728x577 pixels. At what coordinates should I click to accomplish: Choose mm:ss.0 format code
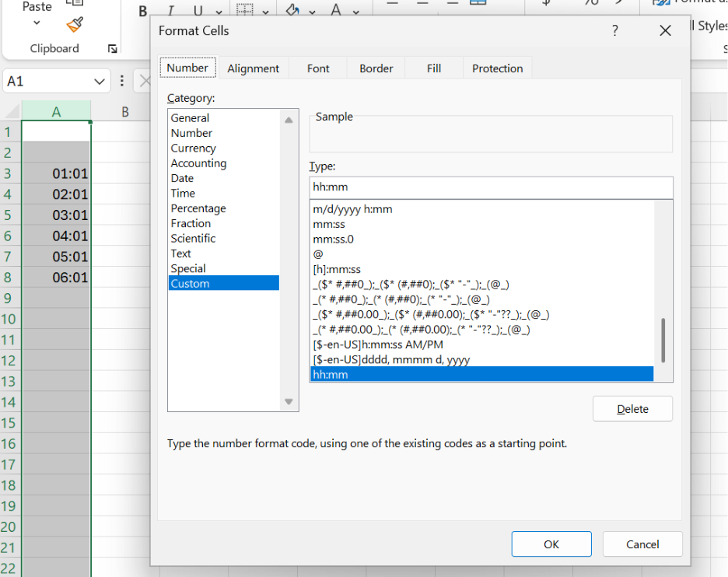point(482,240)
